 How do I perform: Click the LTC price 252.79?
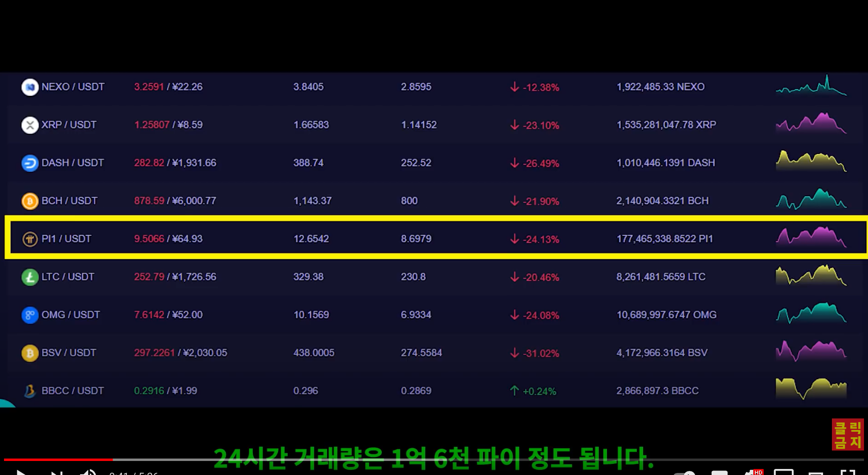coord(149,277)
